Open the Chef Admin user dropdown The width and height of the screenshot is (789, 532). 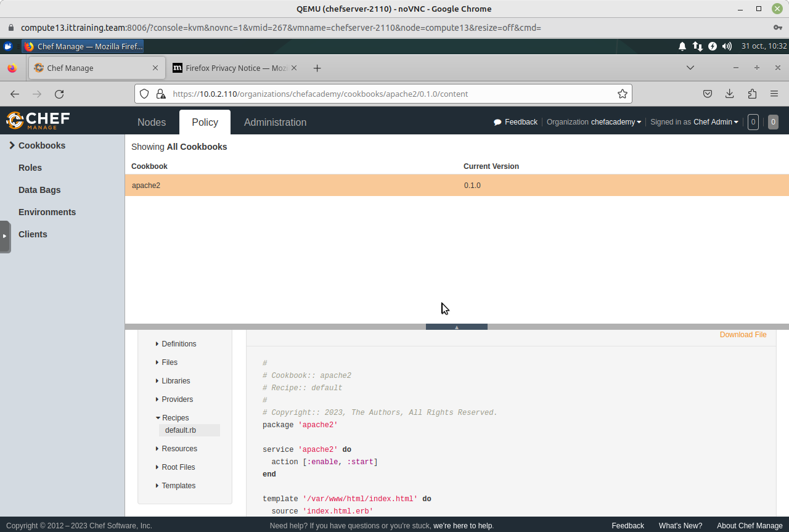[x=715, y=122]
